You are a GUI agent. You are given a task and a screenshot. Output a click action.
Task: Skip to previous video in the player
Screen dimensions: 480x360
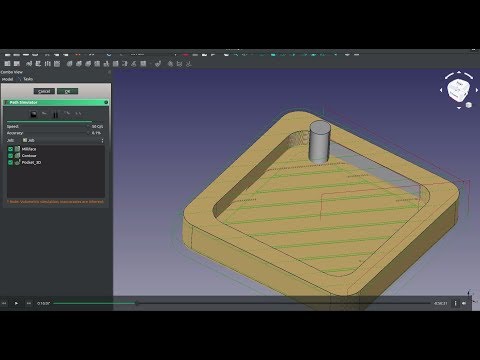pos(4,303)
